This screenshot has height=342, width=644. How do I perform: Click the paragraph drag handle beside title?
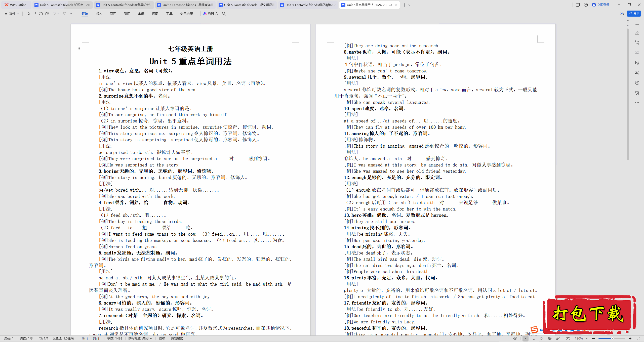(x=79, y=49)
